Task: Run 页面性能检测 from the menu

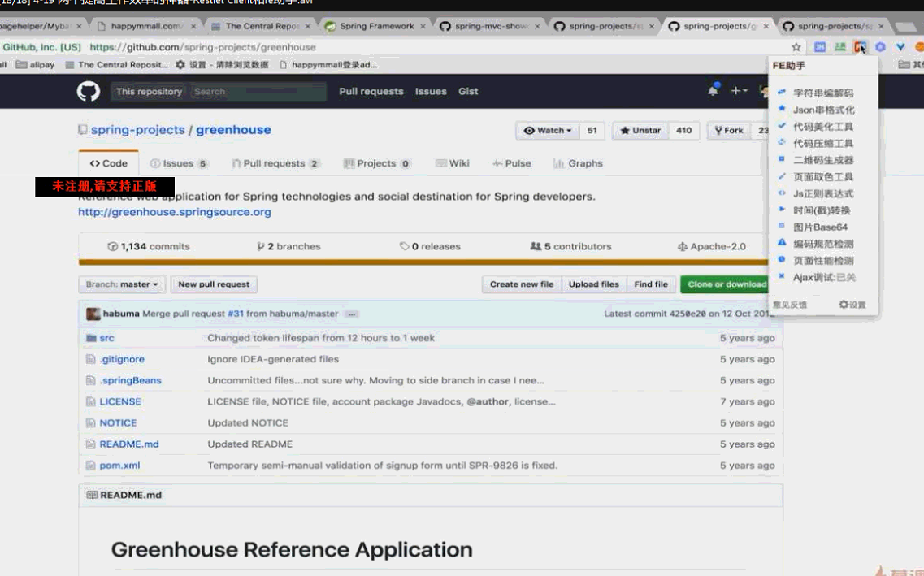Action: pos(822,261)
